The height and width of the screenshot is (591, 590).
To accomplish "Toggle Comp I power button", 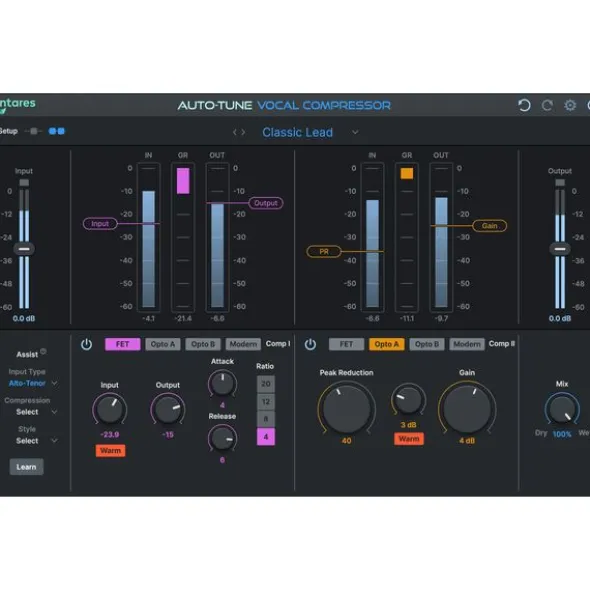I will pyautogui.click(x=86, y=344).
